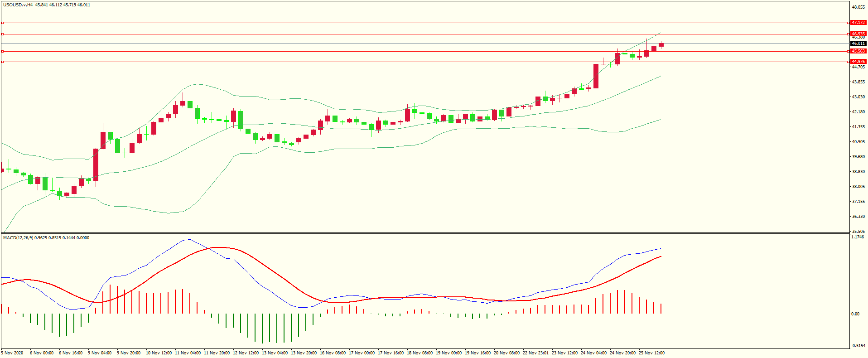Click the -0.5154 MACD scale value
868x358 pixels.
tap(858, 346)
